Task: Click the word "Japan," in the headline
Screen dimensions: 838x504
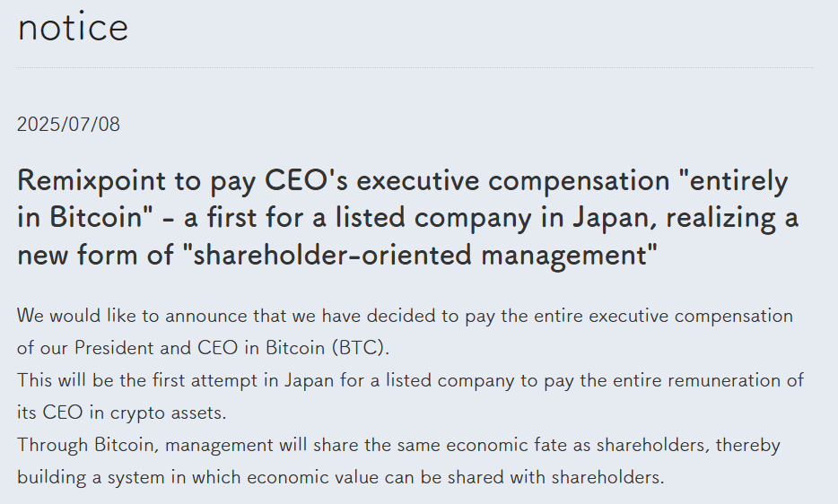Action: [x=615, y=217]
